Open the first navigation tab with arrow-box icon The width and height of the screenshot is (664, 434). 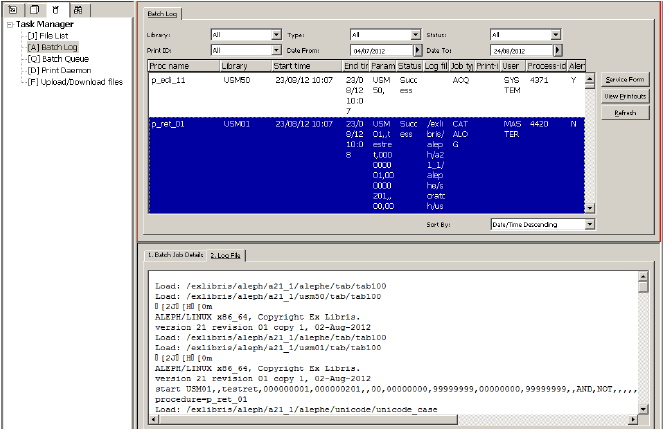pyautogui.click(x=13, y=10)
